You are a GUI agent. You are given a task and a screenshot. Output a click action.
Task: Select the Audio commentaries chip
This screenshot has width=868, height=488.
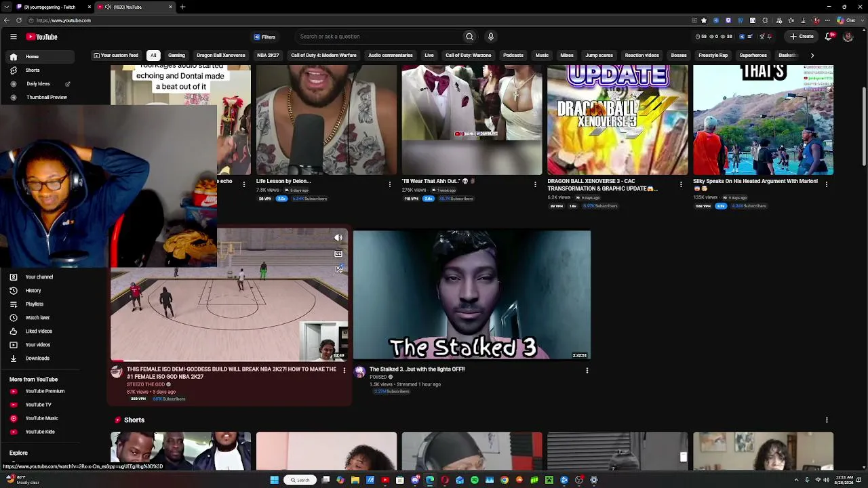[x=390, y=56]
